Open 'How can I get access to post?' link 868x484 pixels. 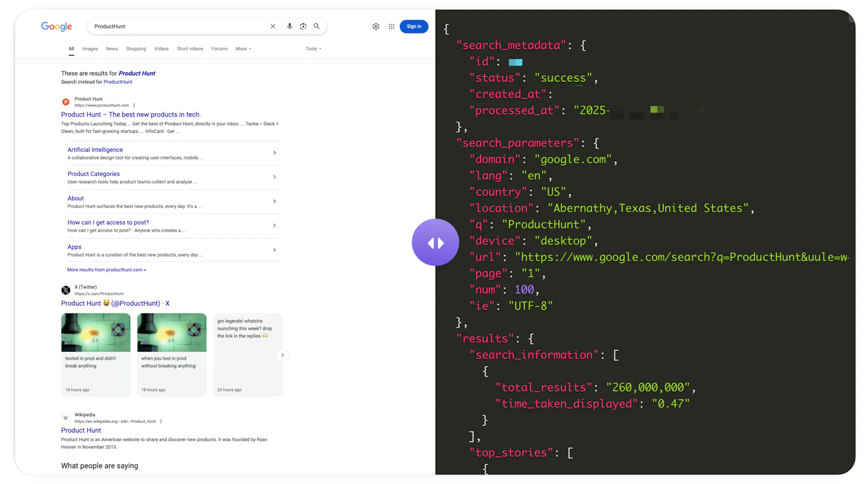click(108, 222)
